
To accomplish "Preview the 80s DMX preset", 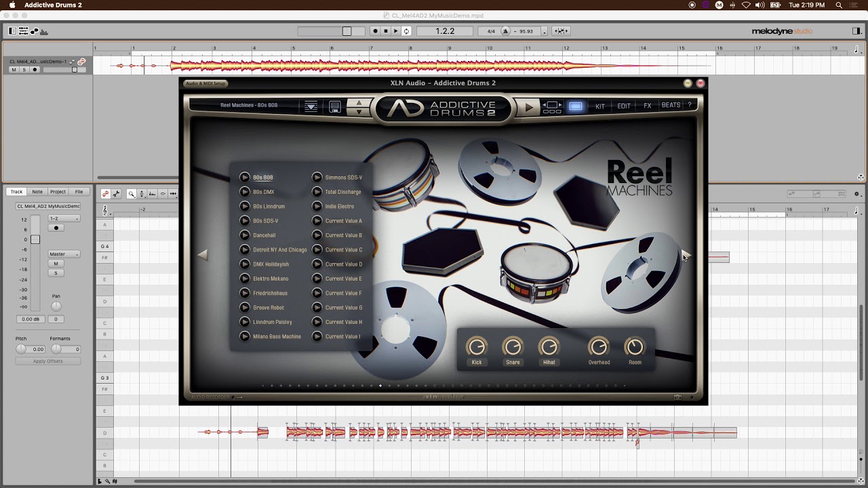I will click(x=245, y=192).
